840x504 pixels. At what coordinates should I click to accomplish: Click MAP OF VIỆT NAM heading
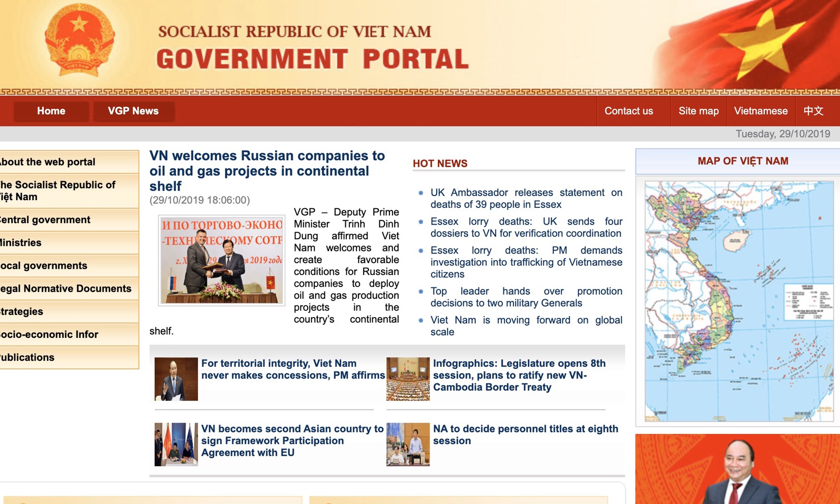click(x=743, y=161)
